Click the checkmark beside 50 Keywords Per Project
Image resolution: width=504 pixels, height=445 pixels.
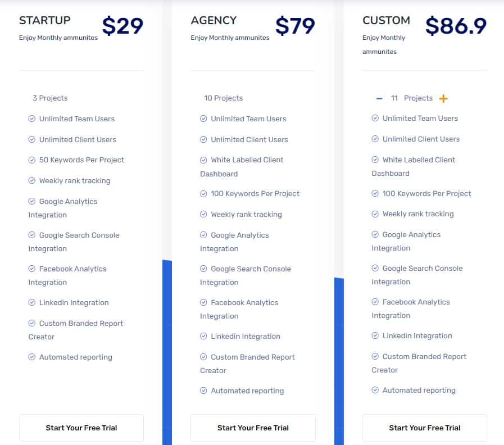point(32,160)
